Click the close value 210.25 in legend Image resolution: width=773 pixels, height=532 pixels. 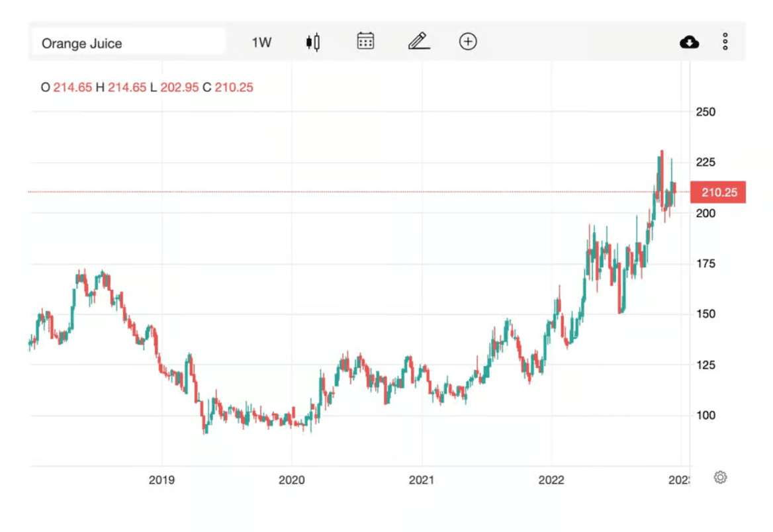click(234, 87)
